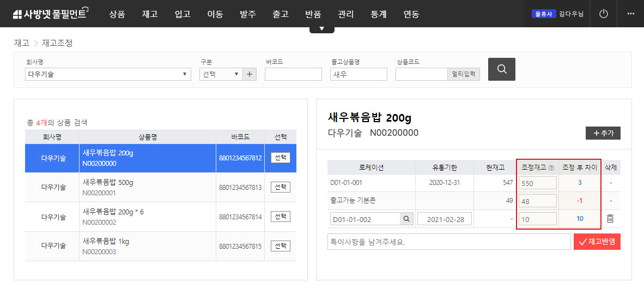Expand the 회사명 company dropdown
The image size is (644, 294).
pyautogui.click(x=108, y=74)
